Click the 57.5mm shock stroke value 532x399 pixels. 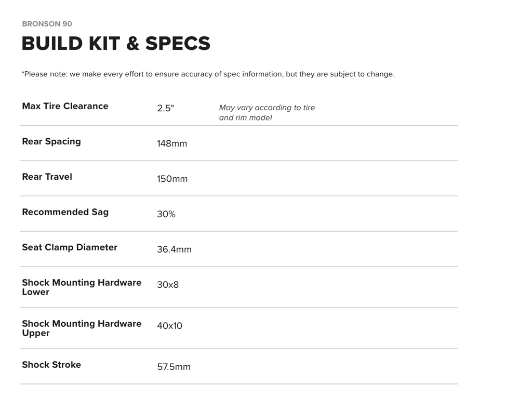[174, 367]
